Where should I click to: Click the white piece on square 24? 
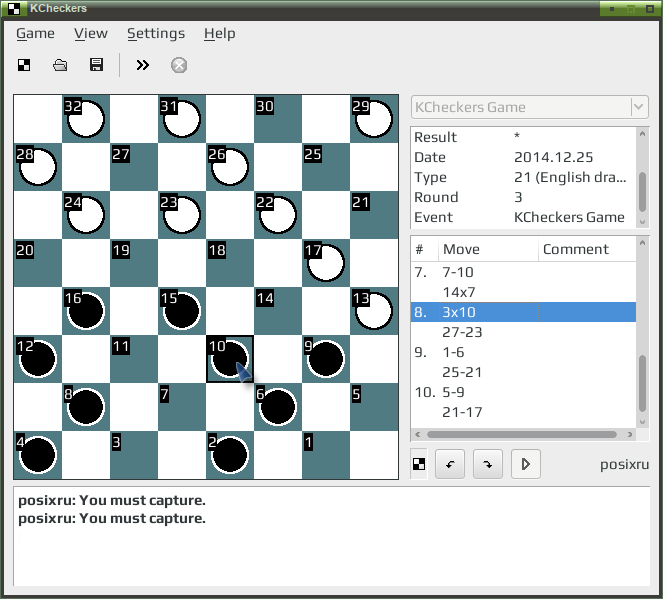pos(86,215)
